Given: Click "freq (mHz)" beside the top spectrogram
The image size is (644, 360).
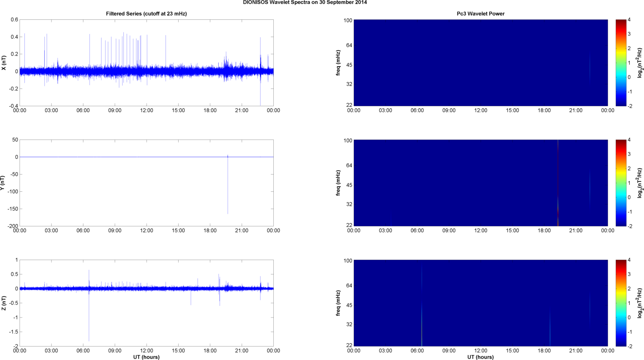Looking at the screenshot, I should pos(338,63).
